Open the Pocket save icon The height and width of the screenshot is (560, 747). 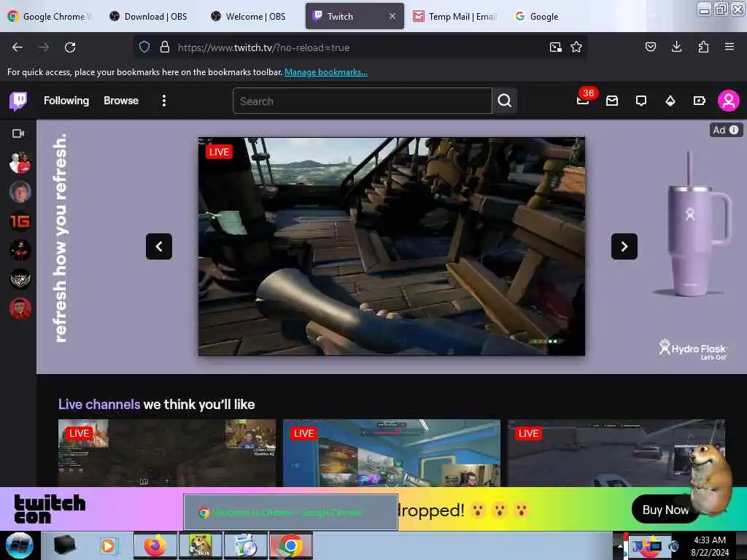point(650,47)
